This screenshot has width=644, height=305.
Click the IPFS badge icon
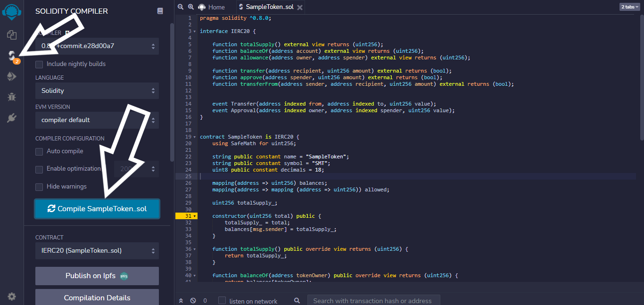tap(124, 276)
